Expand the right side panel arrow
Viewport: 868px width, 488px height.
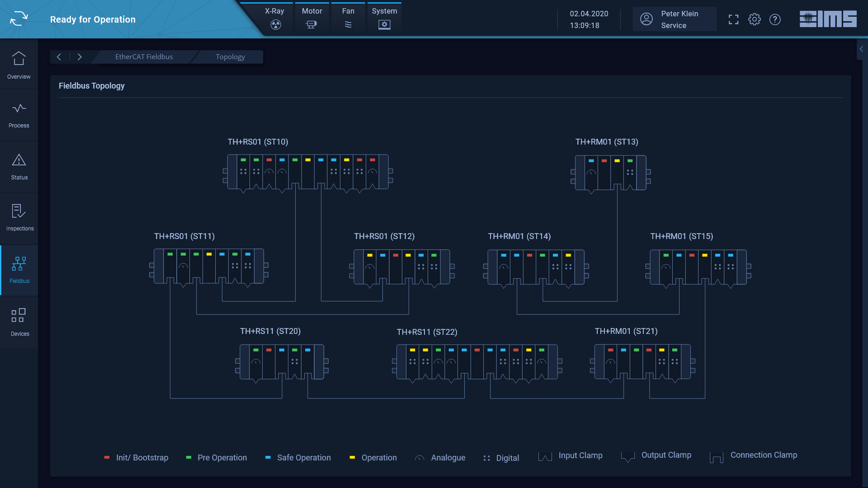861,49
